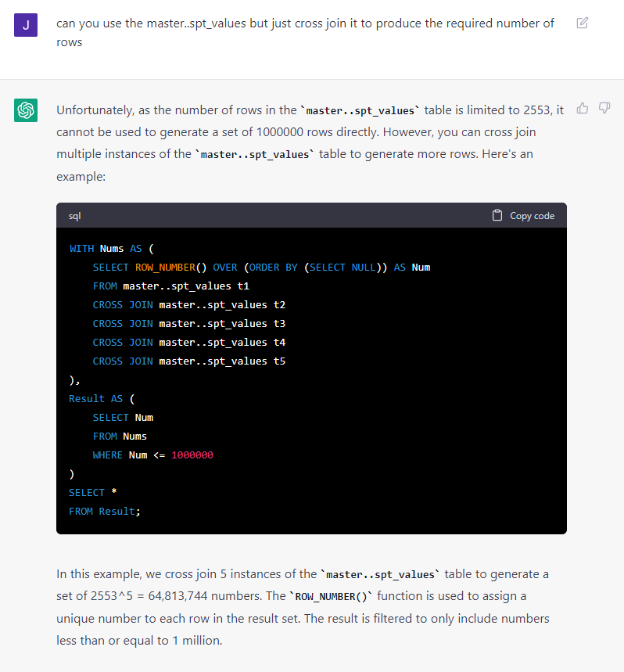Click the Result AS ( code line
The width and height of the screenshot is (624, 672).
[x=102, y=399]
